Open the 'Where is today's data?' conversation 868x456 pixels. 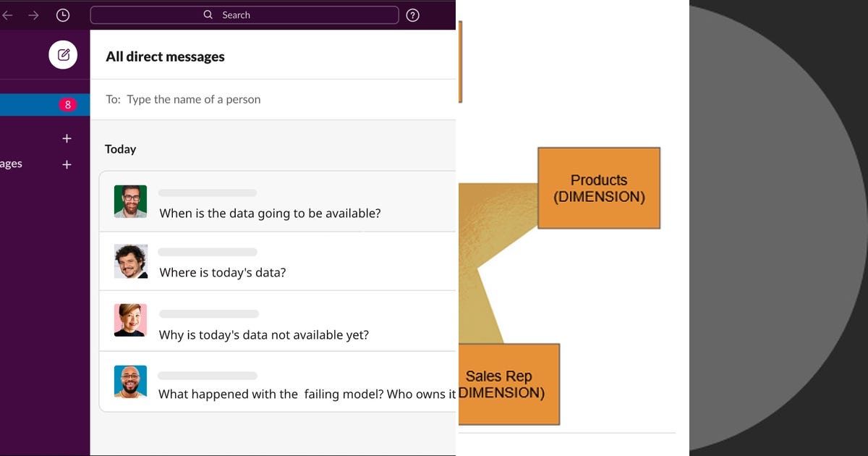click(x=223, y=272)
